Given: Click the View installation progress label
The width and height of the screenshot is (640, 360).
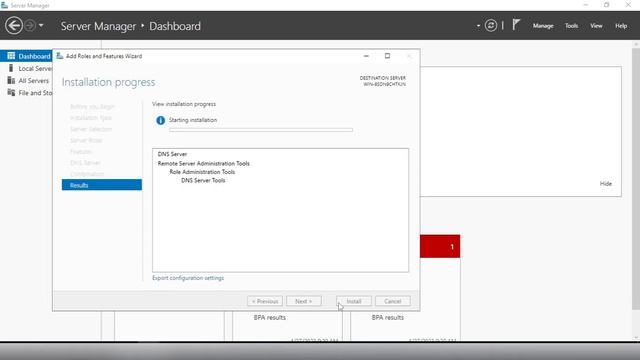Looking at the screenshot, I should (x=184, y=104).
